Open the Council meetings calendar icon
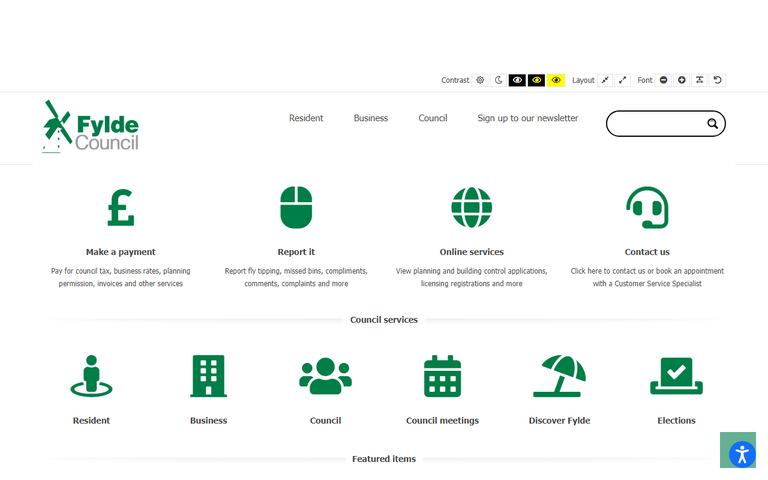This screenshot has width=768, height=480. point(442,376)
